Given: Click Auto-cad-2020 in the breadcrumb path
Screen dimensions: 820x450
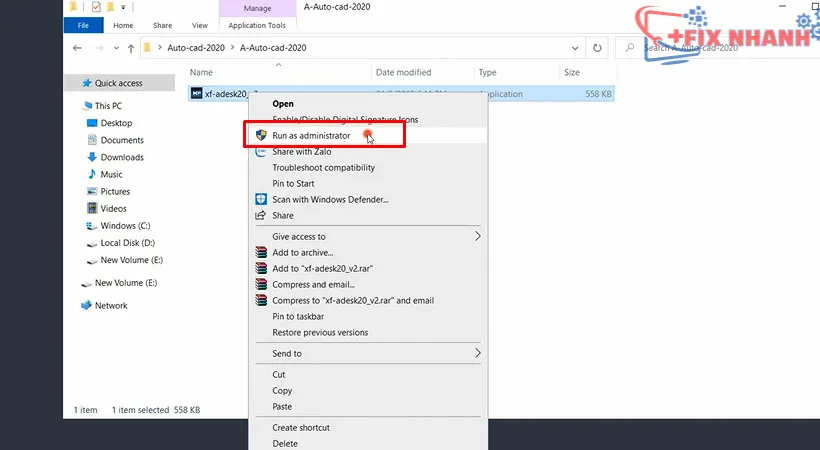Looking at the screenshot, I should click(196, 48).
